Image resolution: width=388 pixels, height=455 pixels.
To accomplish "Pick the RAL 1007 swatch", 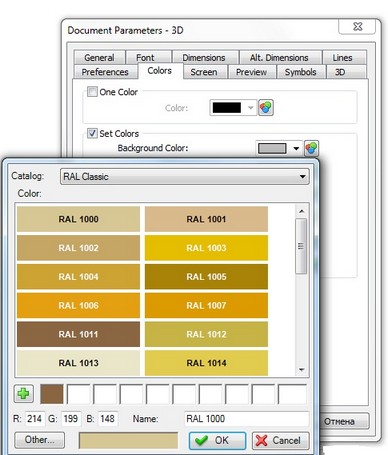I will [206, 305].
